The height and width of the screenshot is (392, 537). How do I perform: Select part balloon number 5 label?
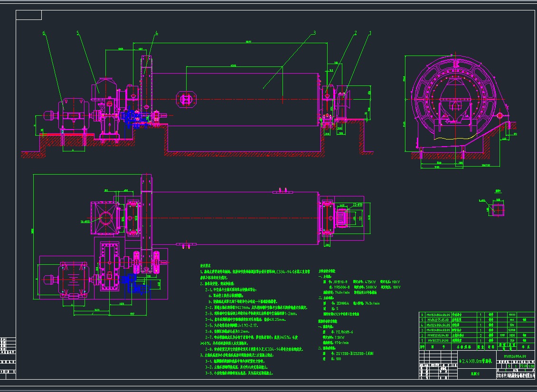pos(77,33)
